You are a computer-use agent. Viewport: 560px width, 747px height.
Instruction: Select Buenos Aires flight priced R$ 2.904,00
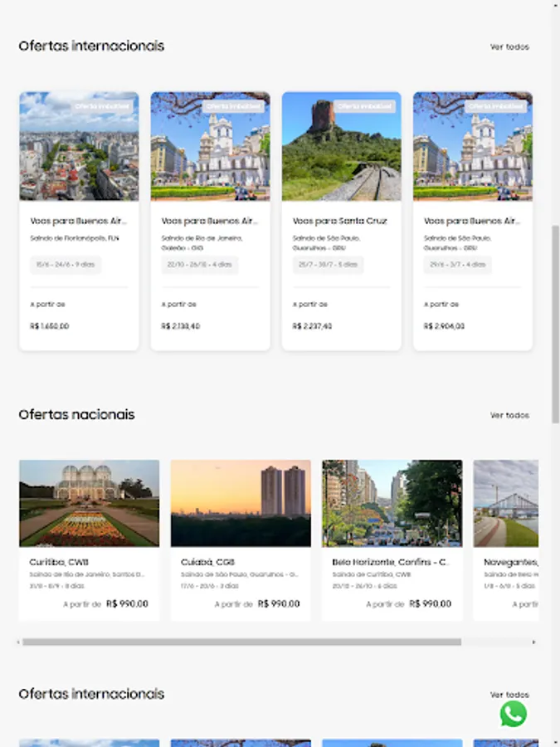[473, 221]
